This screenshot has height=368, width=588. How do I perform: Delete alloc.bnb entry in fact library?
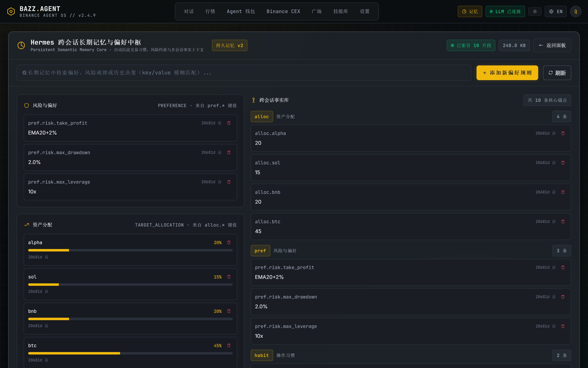(x=563, y=192)
